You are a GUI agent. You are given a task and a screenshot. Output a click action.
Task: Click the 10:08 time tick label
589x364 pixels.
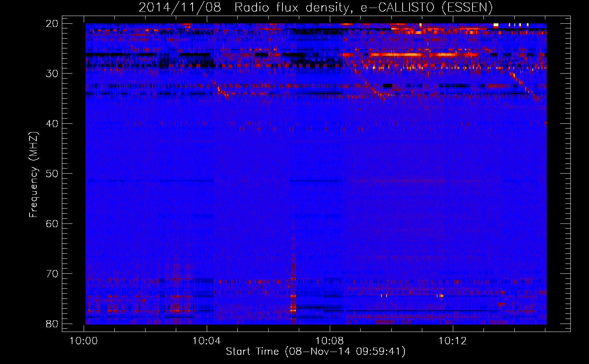[x=330, y=341]
